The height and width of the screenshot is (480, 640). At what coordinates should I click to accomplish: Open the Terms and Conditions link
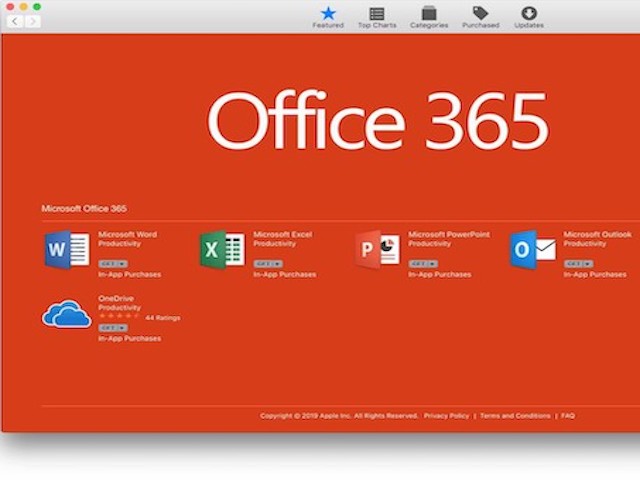click(x=514, y=415)
